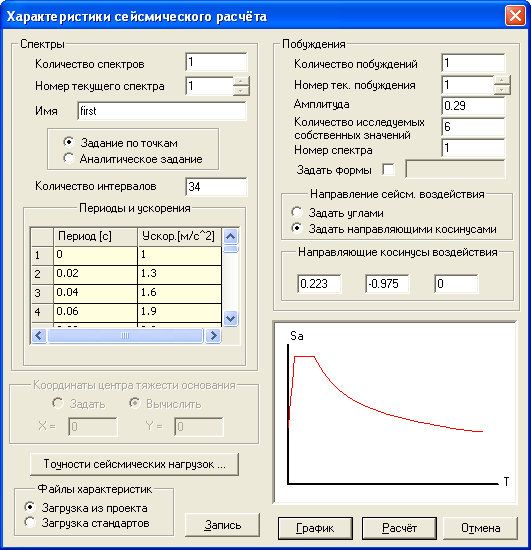
Task: Click the horizontal scrollbar thumb of table
Action: click(x=125, y=336)
